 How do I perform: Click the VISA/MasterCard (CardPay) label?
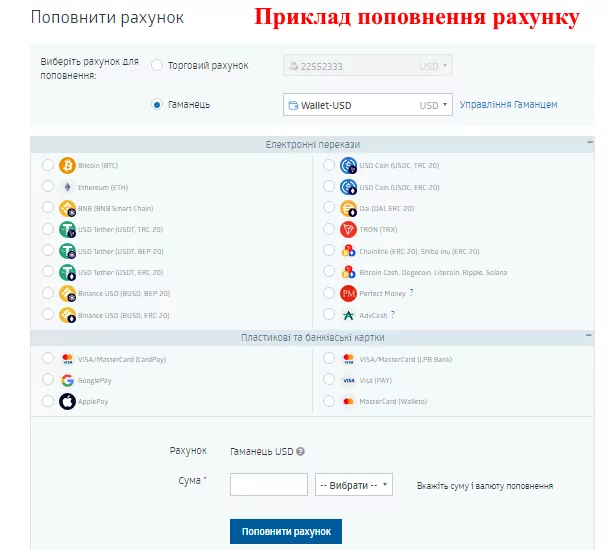point(122,359)
